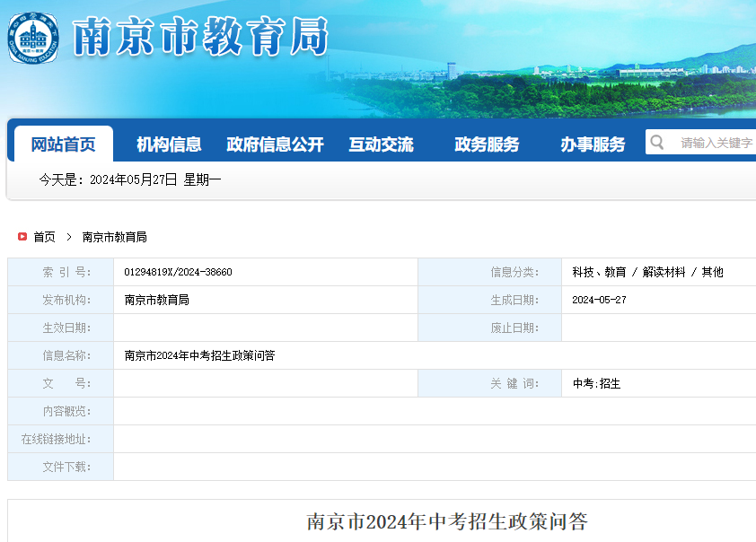Screen dimensions: 756x542
Task: Click the 信息名称 label cell
Action: click(x=61, y=355)
